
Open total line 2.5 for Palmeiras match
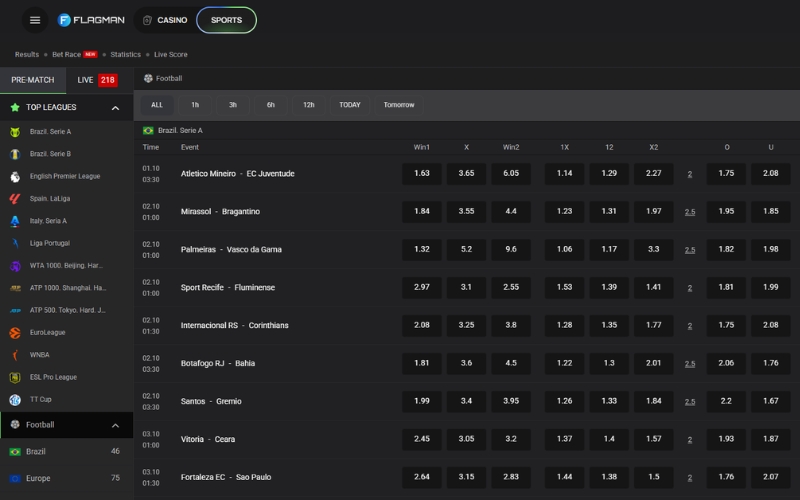tap(690, 250)
